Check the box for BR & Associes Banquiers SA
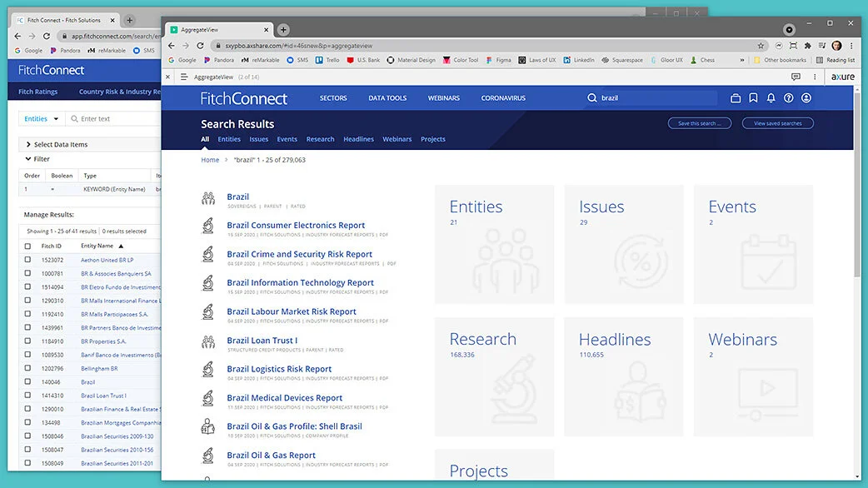The image size is (868, 488). coord(27,273)
